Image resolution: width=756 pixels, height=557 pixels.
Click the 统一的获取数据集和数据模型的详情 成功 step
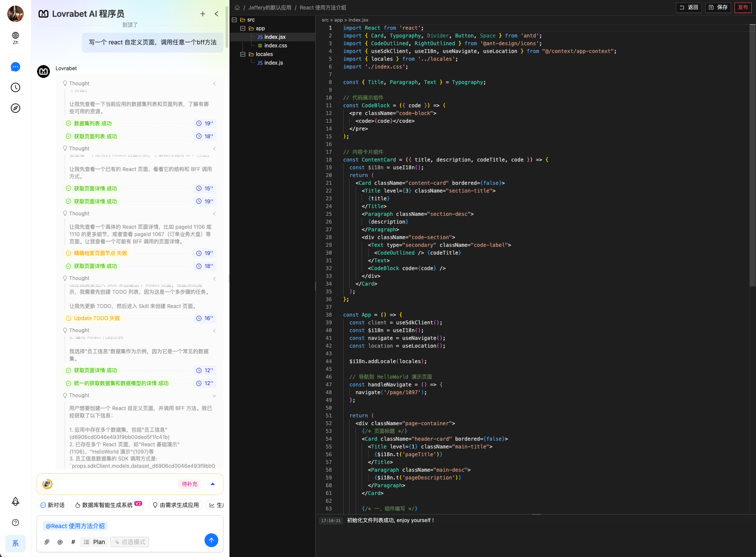117,383
